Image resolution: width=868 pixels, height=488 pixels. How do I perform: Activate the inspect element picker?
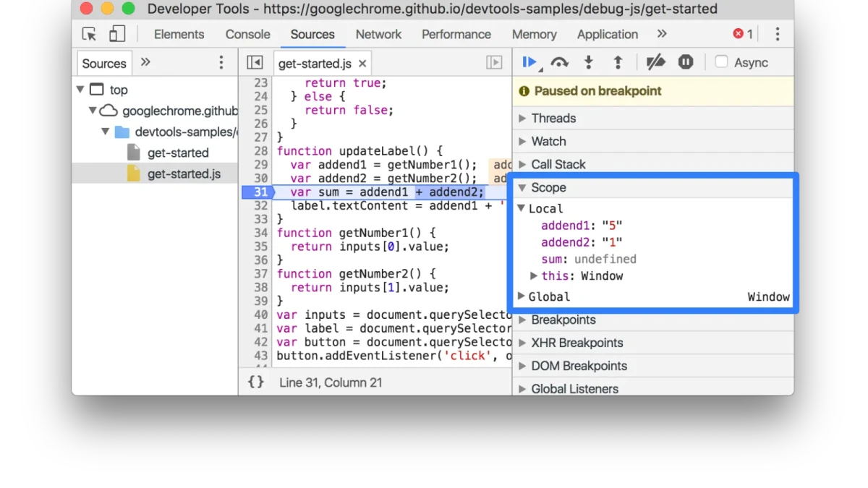90,34
